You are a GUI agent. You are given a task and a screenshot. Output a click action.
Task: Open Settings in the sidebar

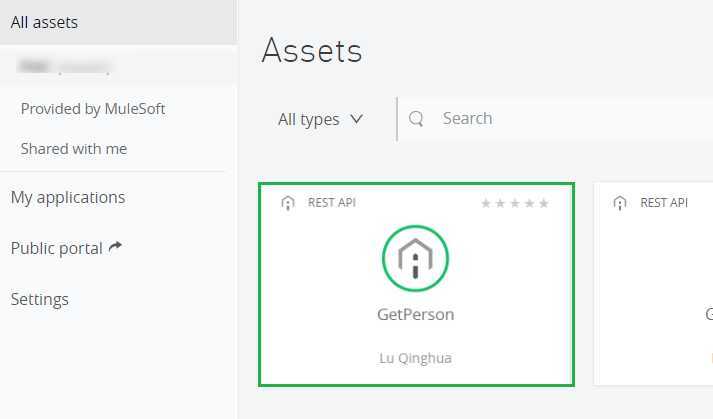click(40, 299)
